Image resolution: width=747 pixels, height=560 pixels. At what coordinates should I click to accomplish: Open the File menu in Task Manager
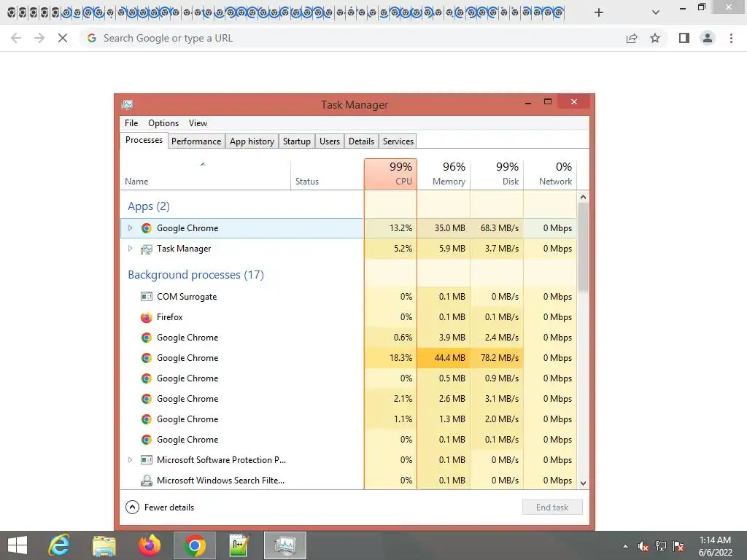pyautogui.click(x=131, y=122)
